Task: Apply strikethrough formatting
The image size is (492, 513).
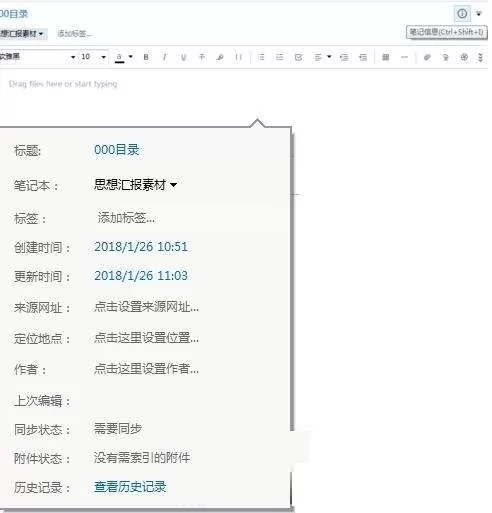Action: pyautogui.click(x=202, y=57)
